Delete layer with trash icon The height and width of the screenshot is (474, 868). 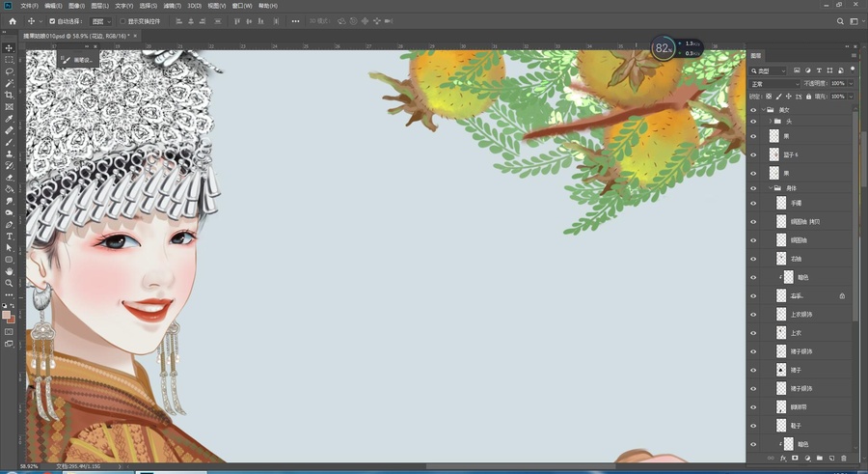(844, 458)
